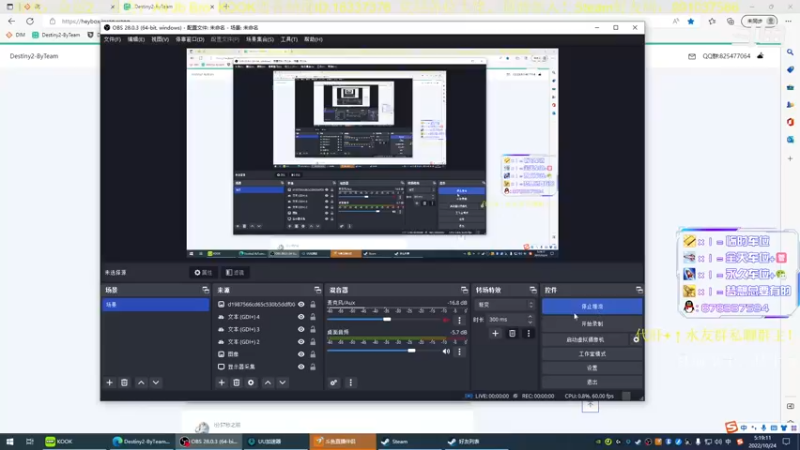Move source up in the list
800x450 pixels.
pyautogui.click(x=268, y=383)
